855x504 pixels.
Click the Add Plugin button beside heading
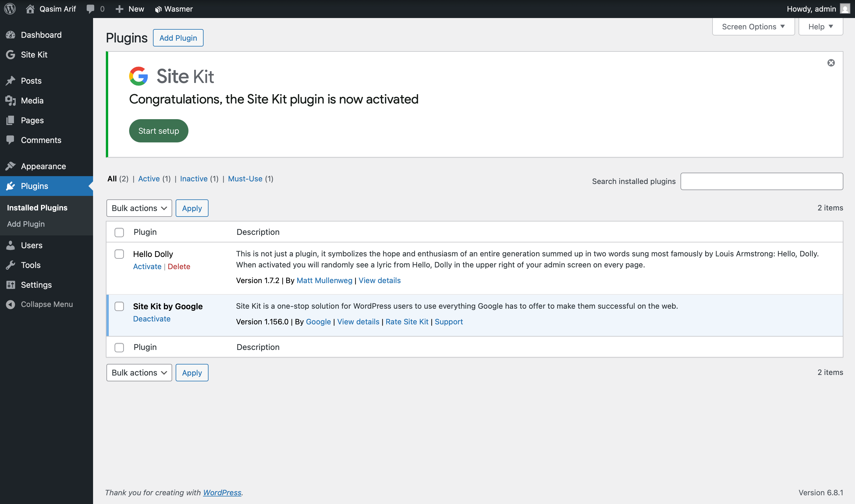[x=178, y=38]
